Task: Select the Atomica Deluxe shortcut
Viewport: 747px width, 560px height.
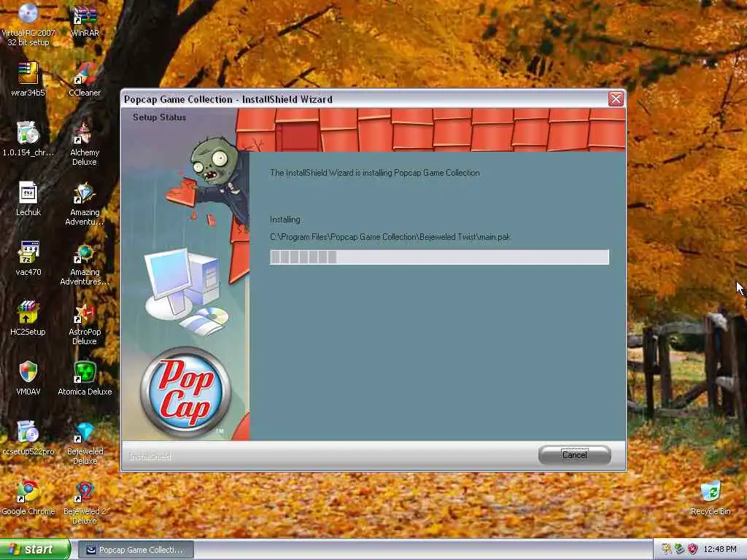Action: click(x=85, y=378)
